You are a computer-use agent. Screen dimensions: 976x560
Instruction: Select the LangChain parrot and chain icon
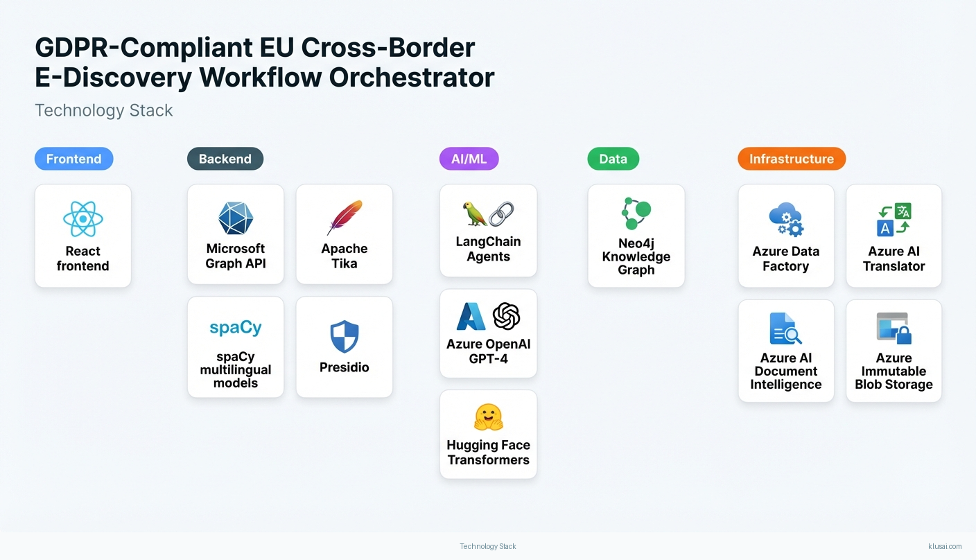coord(488,214)
